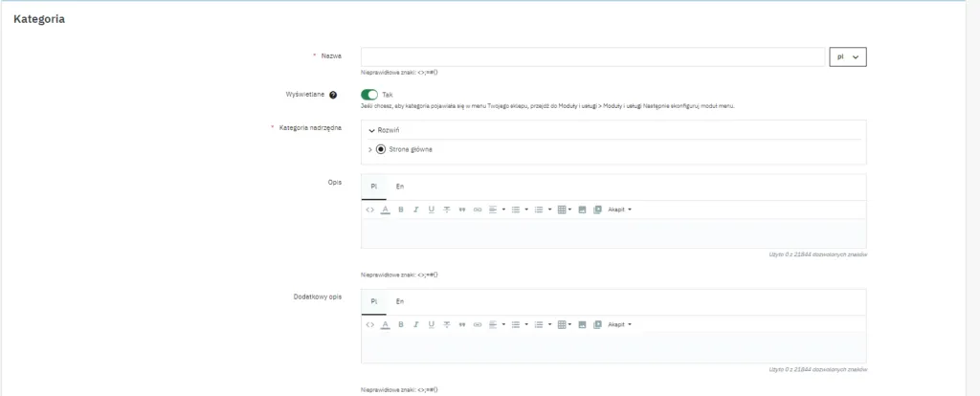The image size is (980, 396).
Task: Switch to the En tab in Opis
Action: [400, 186]
